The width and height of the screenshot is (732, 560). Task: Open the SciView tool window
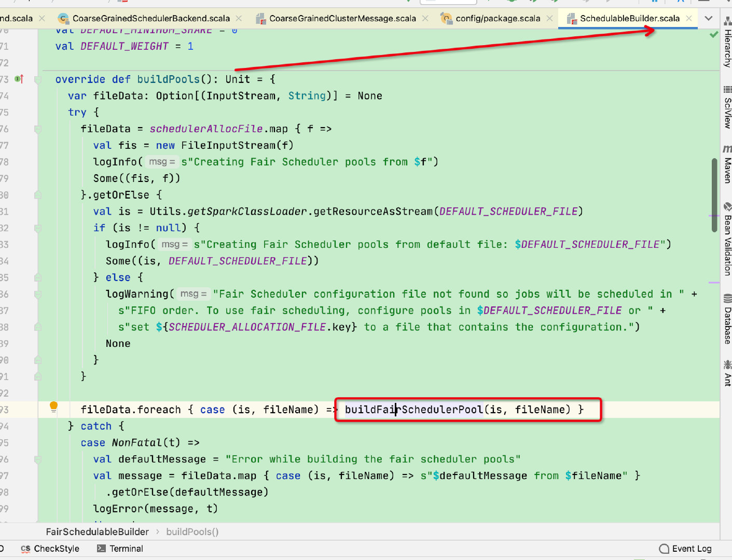tap(727, 107)
